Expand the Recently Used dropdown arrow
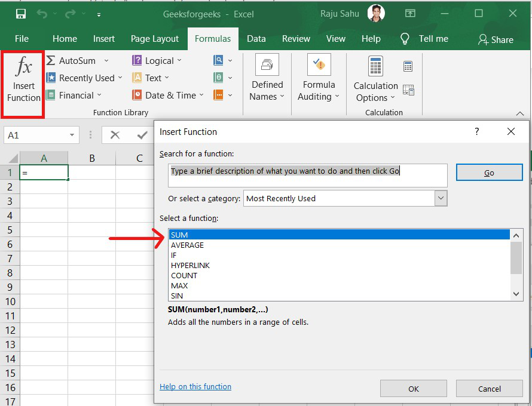 click(x=120, y=78)
